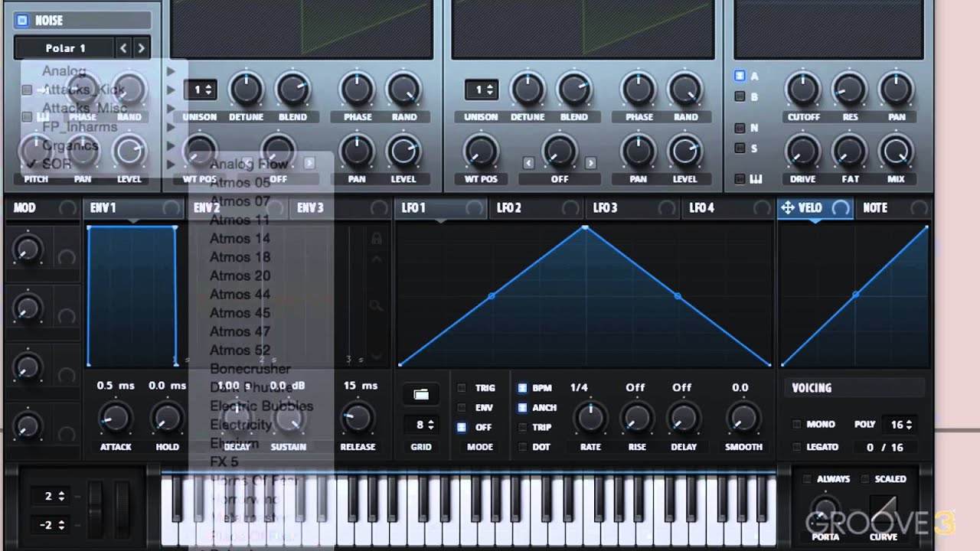Click next warp mode arrow on oscillator B
The height and width of the screenshot is (551, 980).
coord(590,163)
